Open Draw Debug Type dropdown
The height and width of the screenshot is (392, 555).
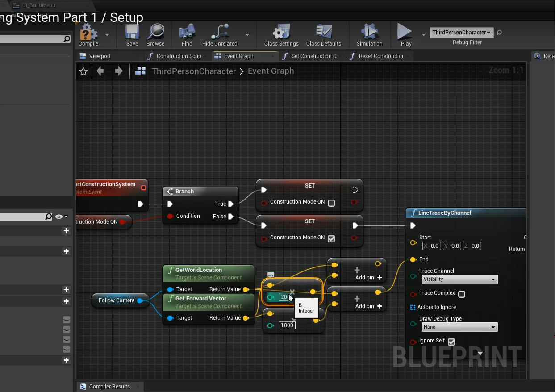tap(459, 327)
